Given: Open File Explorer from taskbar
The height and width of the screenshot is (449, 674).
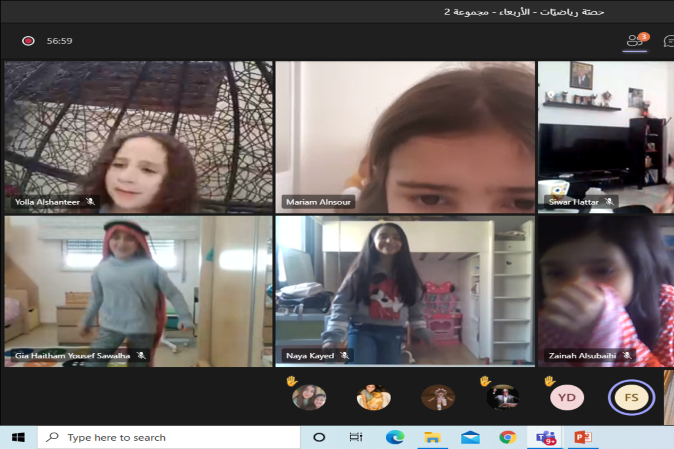Looking at the screenshot, I should coord(432,437).
